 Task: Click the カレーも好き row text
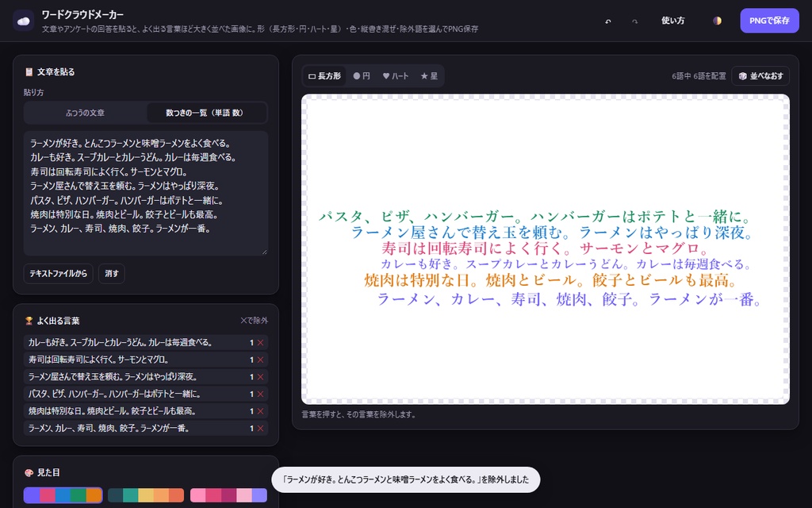pos(121,343)
